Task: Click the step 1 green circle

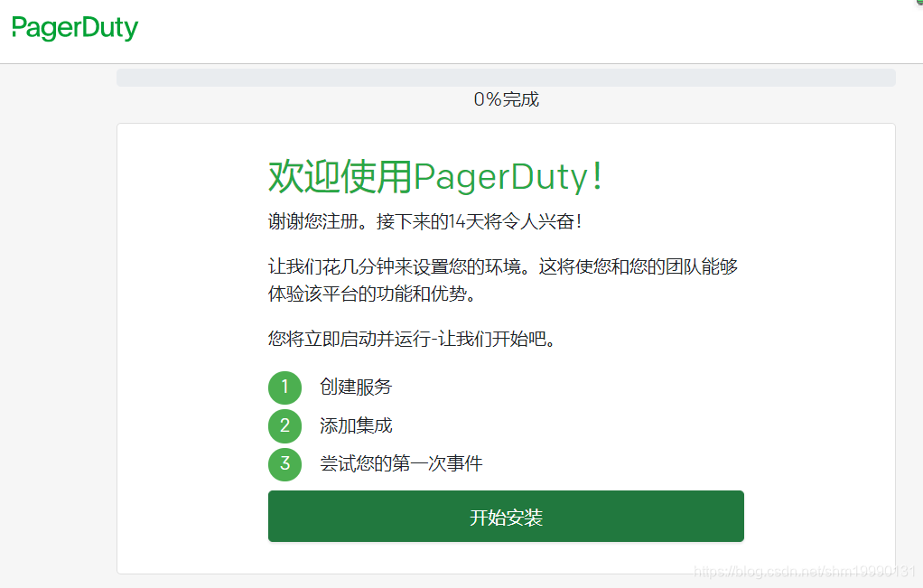Action: pyautogui.click(x=284, y=387)
